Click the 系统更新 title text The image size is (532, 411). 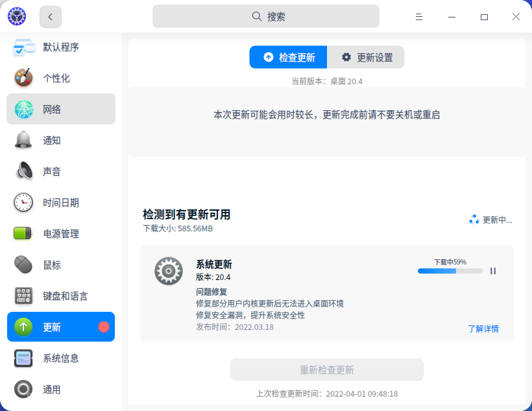214,264
